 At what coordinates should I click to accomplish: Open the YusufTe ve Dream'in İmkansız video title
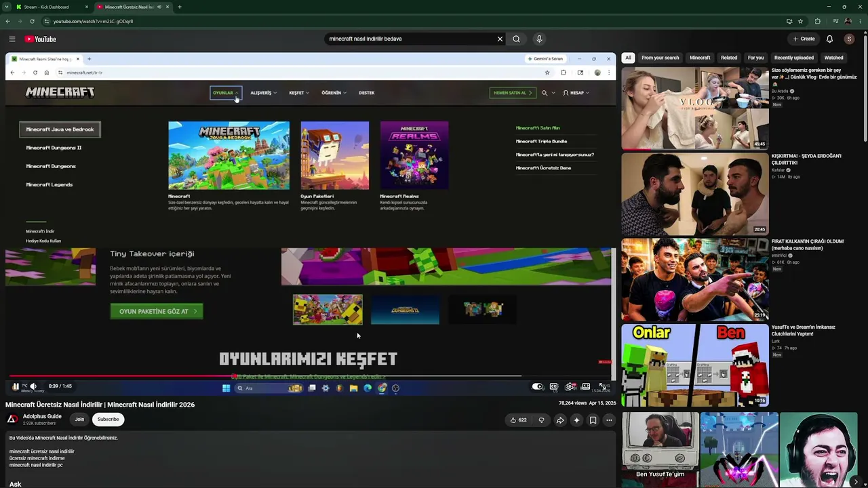[x=804, y=331]
